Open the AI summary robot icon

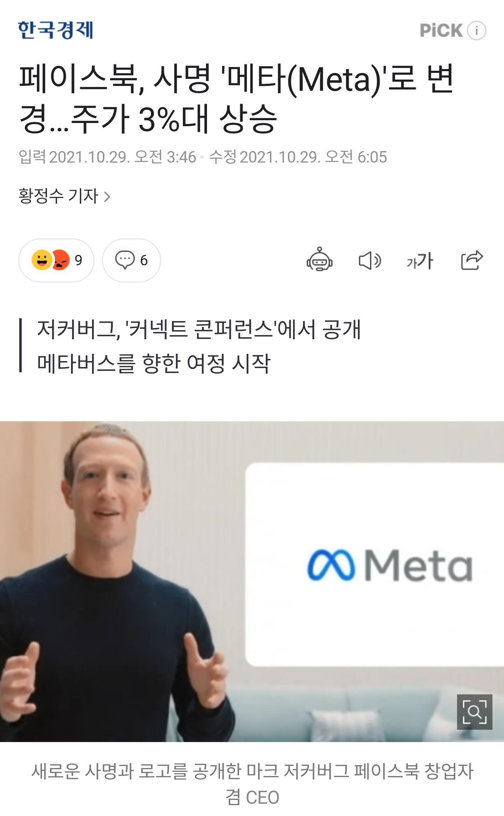[319, 260]
